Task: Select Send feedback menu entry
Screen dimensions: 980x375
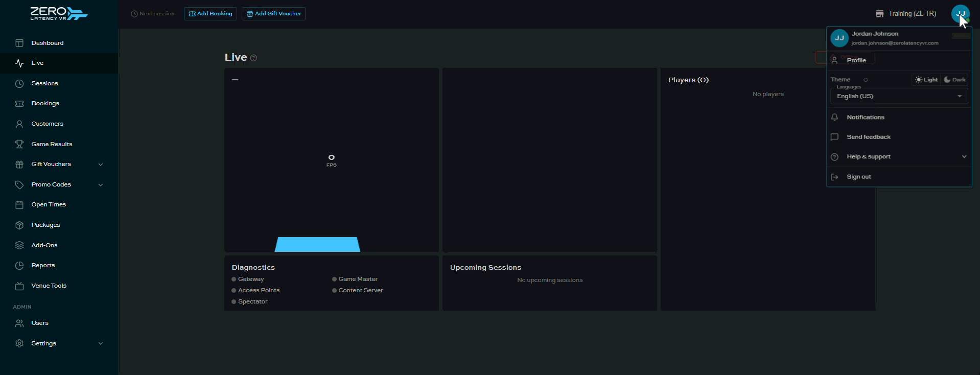Action: (899, 137)
